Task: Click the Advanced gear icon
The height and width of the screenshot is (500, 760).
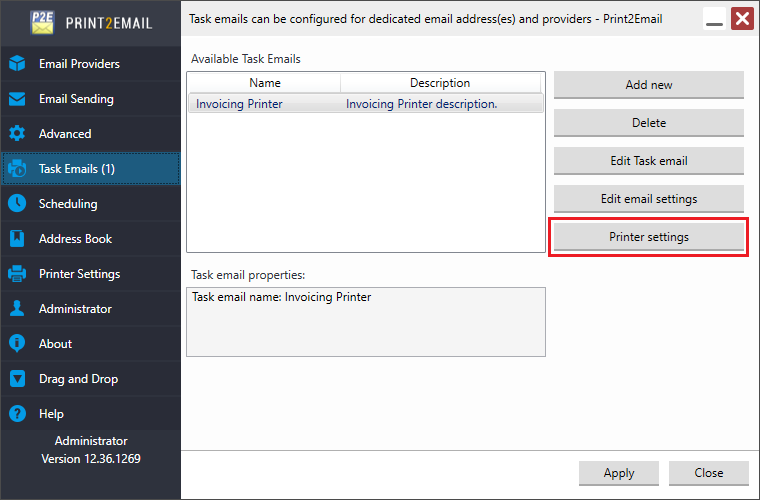Action: [x=17, y=134]
